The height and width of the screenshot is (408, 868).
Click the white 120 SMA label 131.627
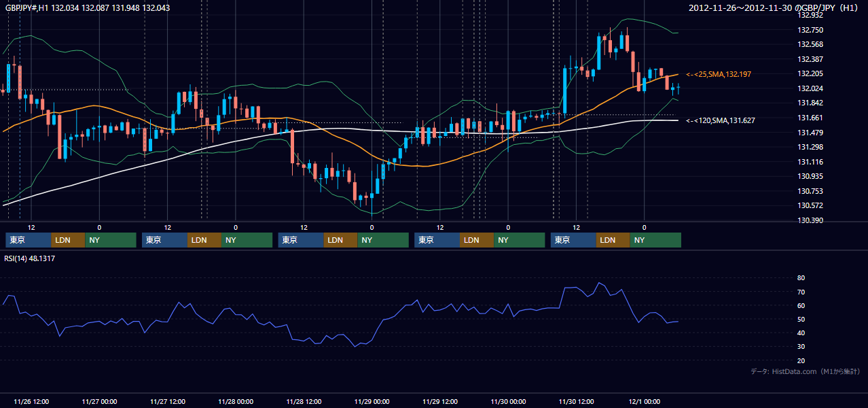tap(721, 120)
